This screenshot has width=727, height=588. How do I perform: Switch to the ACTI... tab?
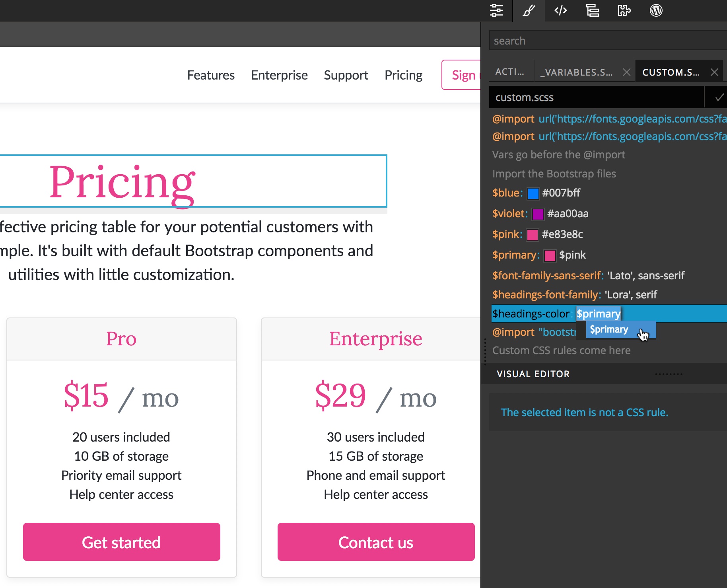(x=510, y=72)
